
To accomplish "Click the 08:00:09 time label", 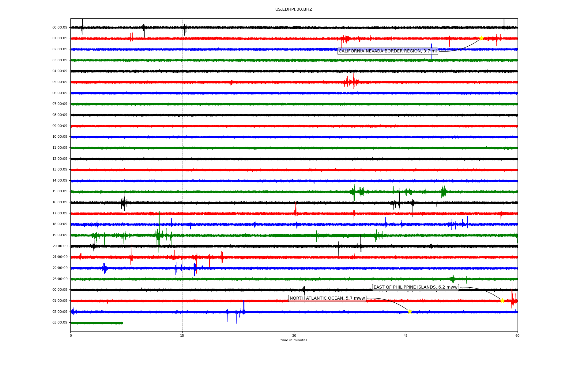I will (x=60, y=115).
